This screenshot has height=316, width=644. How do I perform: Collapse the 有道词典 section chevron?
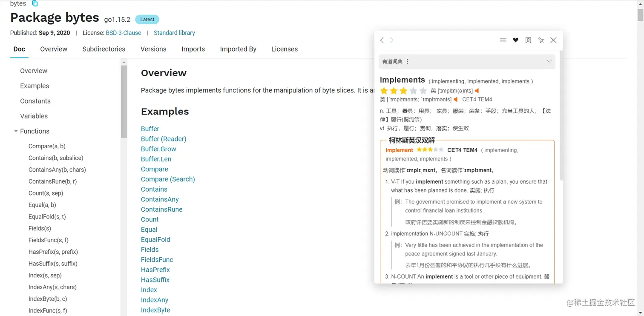(x=549, y=61)
